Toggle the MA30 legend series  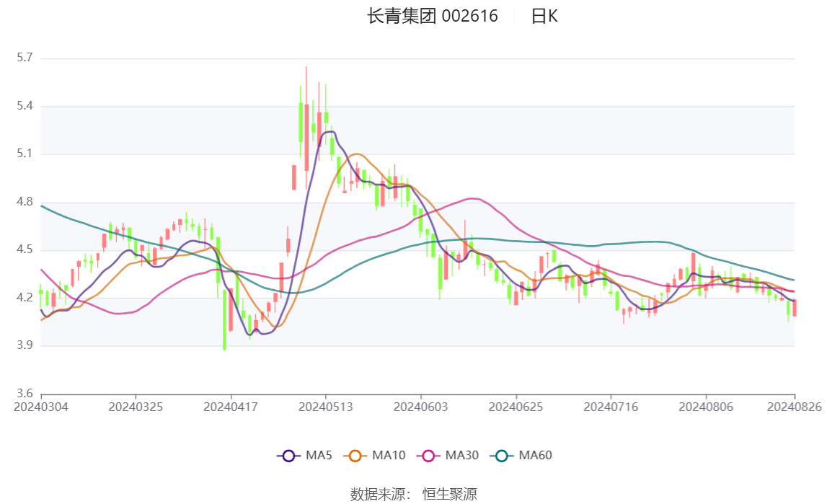click(x=448, y=456)
